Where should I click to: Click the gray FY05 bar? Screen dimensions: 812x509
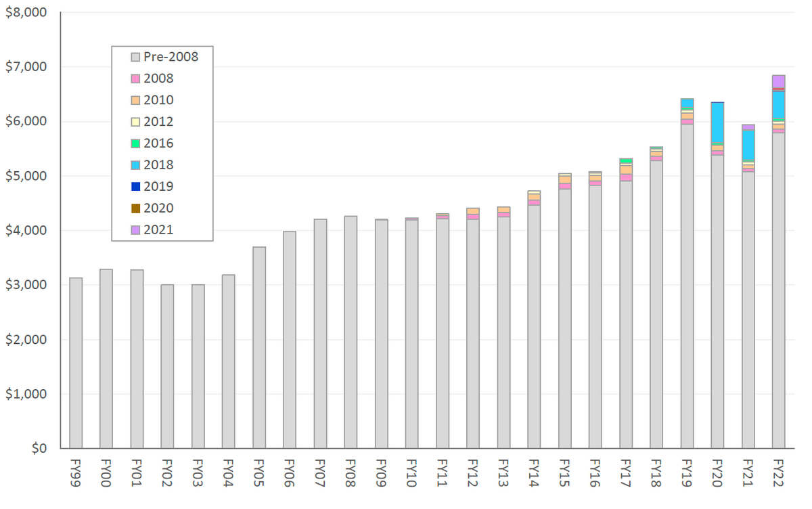pyautogui.click(x=259, y=347)
